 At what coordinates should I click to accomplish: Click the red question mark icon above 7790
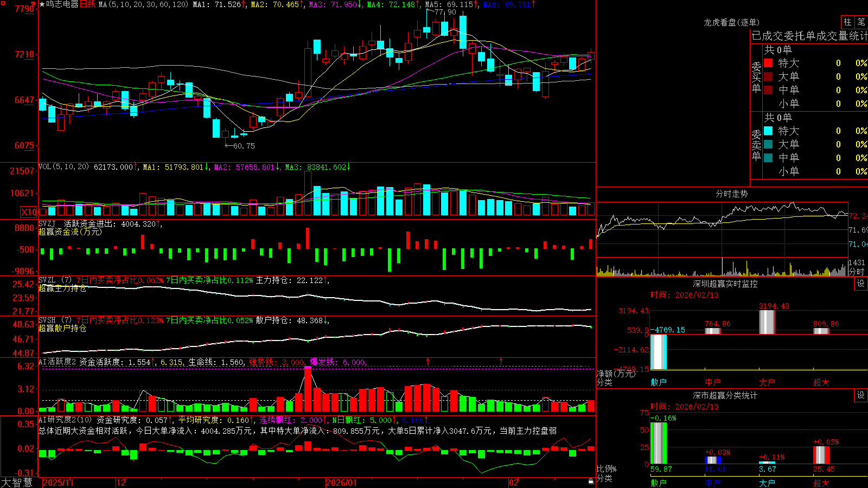coord(34,4)
